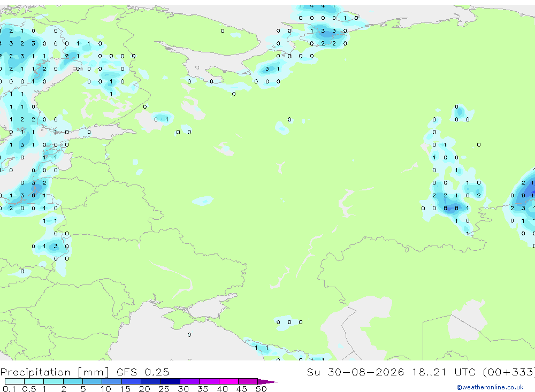Screen dimensions: 535x392
Task: Select the 1–2 mm legend color box
Action: tap(53, 381)
